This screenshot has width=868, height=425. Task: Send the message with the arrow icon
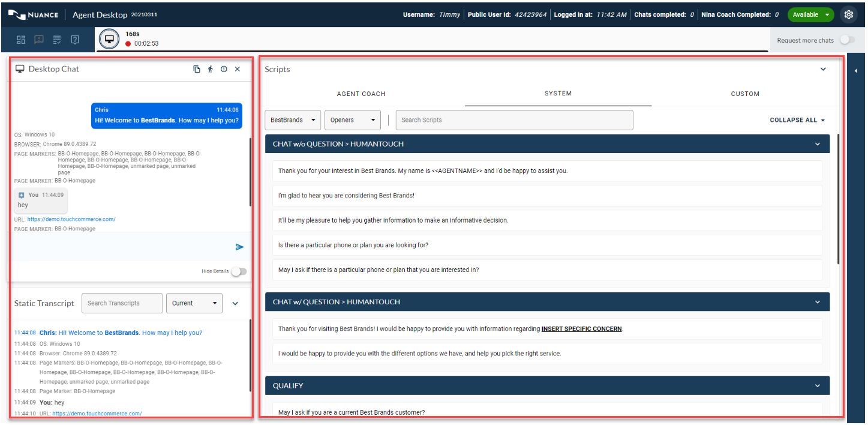pos(239,247)
